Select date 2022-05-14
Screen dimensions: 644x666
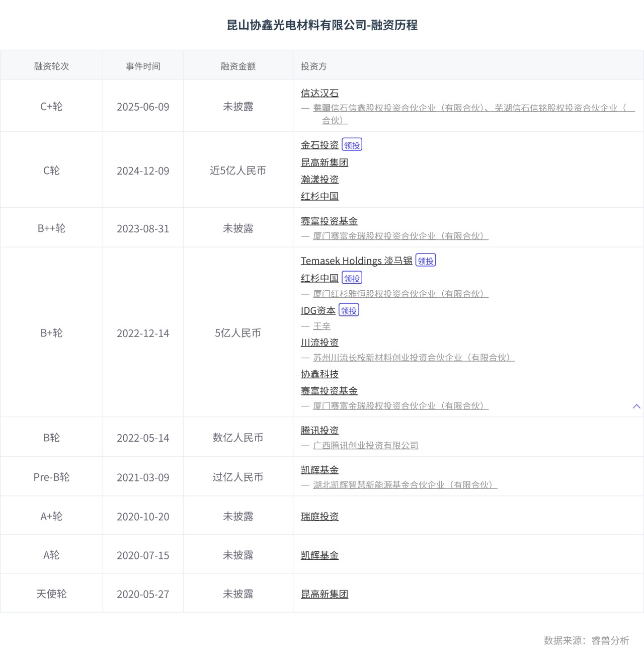[x=143, y=438]
